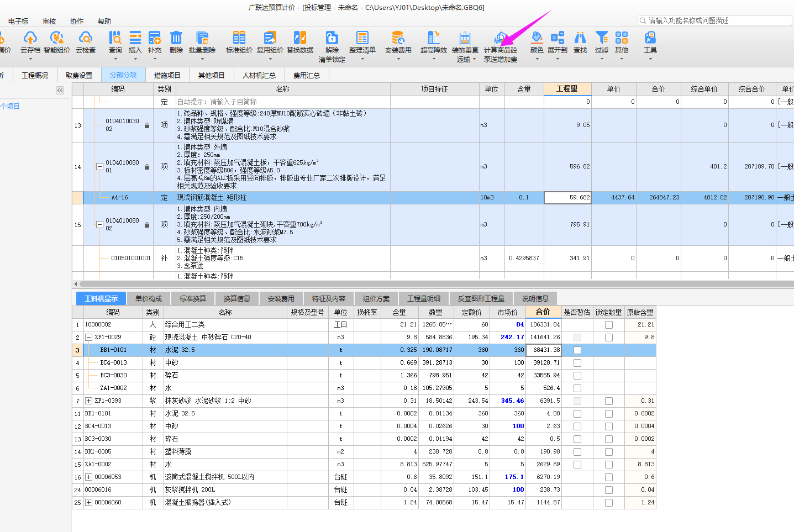
Task: Collapse ZF1-0029 现浇混凝土 material row
Action: pyautogui.click(x=88, y=337)
